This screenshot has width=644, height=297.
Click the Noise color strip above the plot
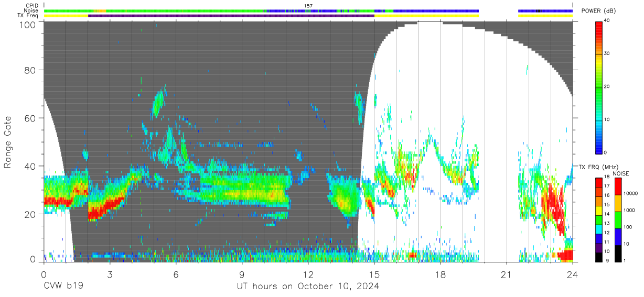click(x=308, y=11)
